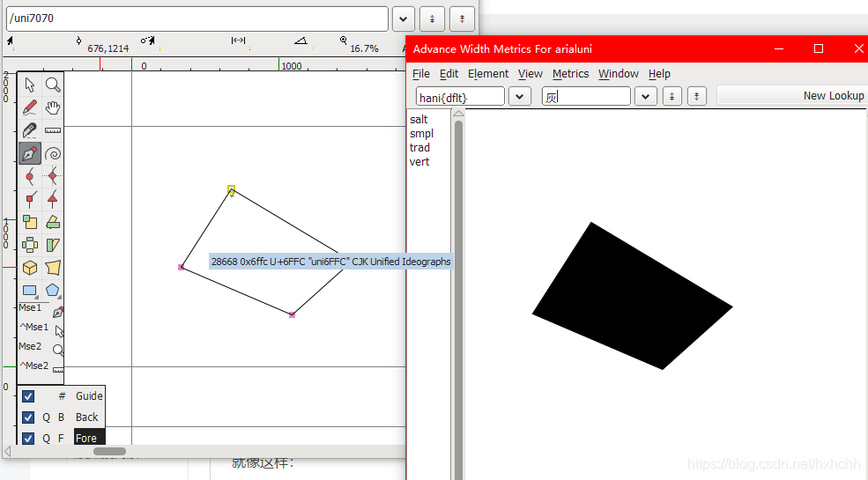Open Window menu in metrics window
Viewport: 868px width, 480px height.
[x=619, y=74]
